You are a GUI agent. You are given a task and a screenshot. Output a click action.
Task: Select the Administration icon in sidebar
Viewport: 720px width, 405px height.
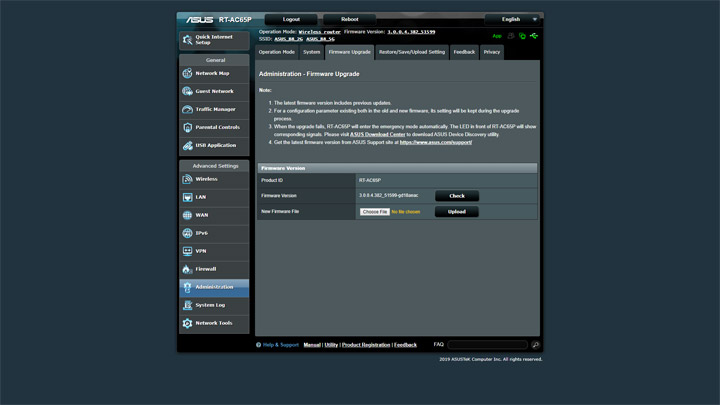coord(187,287)
